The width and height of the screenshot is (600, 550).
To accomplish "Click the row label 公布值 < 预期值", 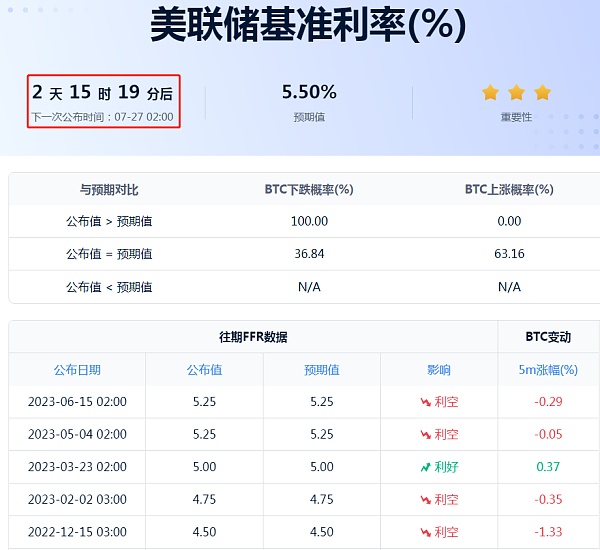I will point(109,287).
